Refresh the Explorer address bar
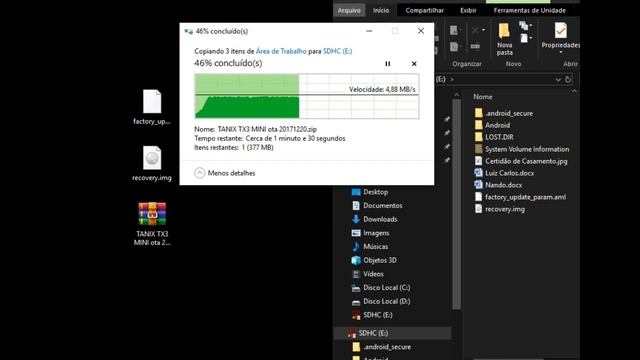The width and height of the screenshot is (640, 360). point(568,80)
